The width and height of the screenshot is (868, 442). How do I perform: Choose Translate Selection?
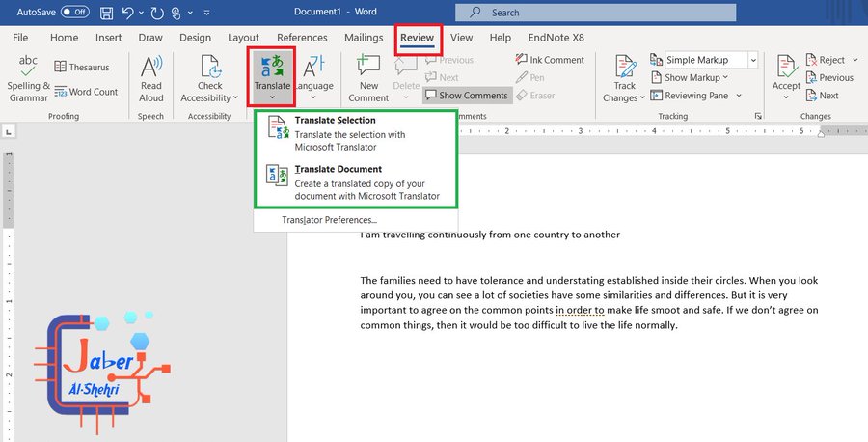tap(355, 133)
